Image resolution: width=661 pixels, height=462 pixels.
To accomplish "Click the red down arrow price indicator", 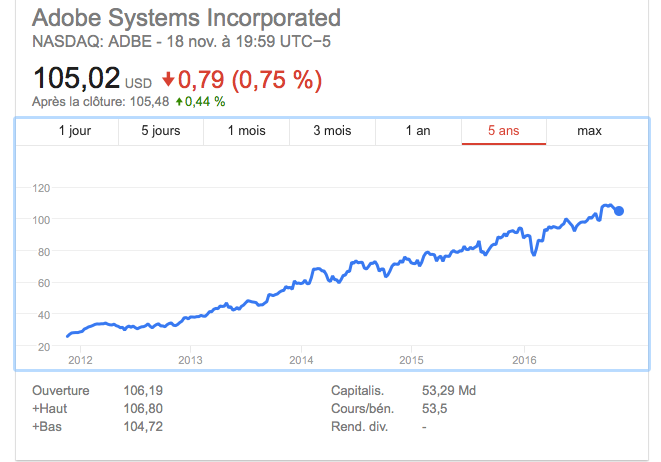I will click(168, 79).
